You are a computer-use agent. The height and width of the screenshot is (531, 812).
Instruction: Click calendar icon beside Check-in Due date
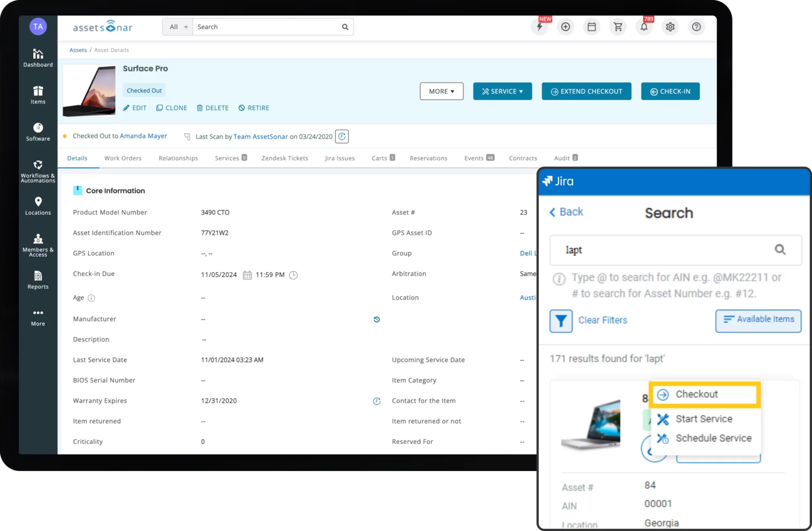(247, 275)
